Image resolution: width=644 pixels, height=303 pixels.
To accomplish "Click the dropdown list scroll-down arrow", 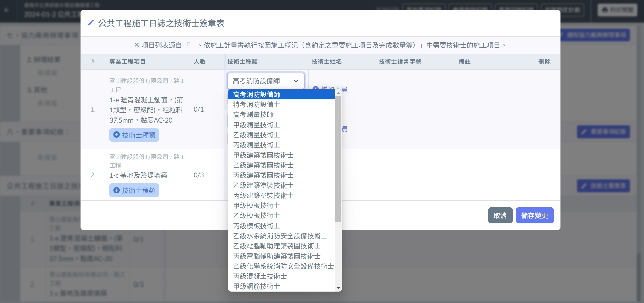I will point(338,288).
